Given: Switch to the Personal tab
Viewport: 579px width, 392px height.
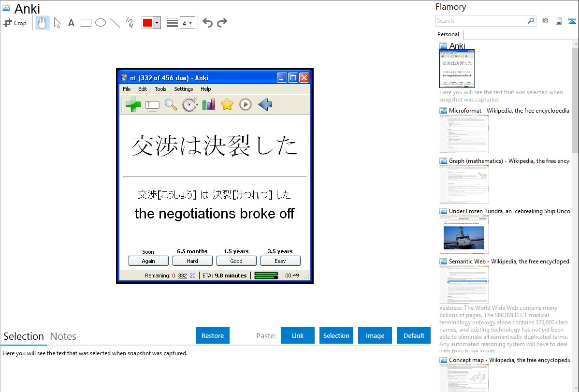Looking at the screenshot, I should [449, 34].
